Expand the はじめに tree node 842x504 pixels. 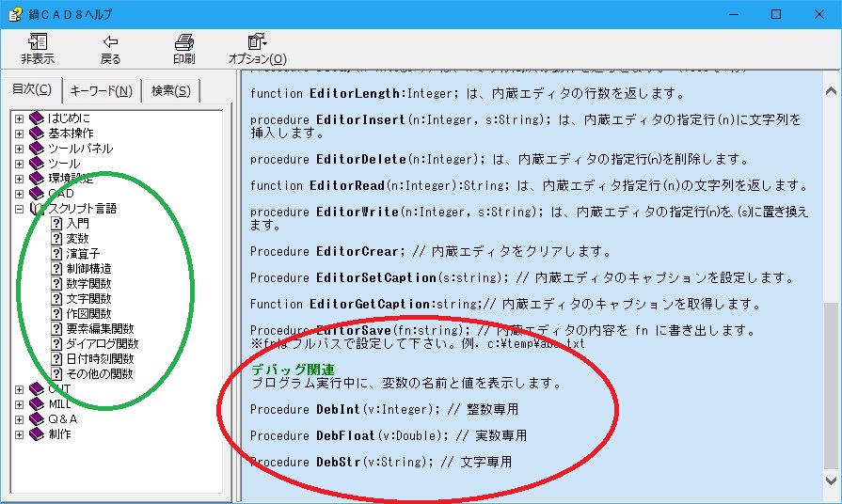click(20, 118)
